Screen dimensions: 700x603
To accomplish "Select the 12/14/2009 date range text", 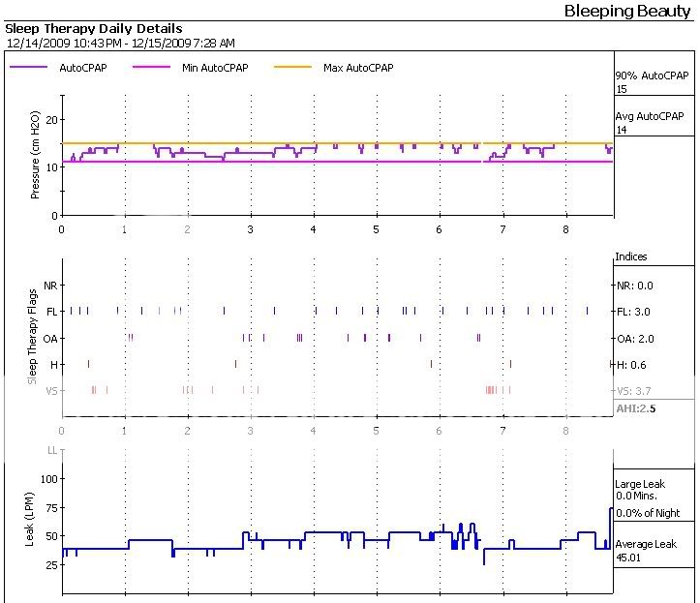I will 120,44.
